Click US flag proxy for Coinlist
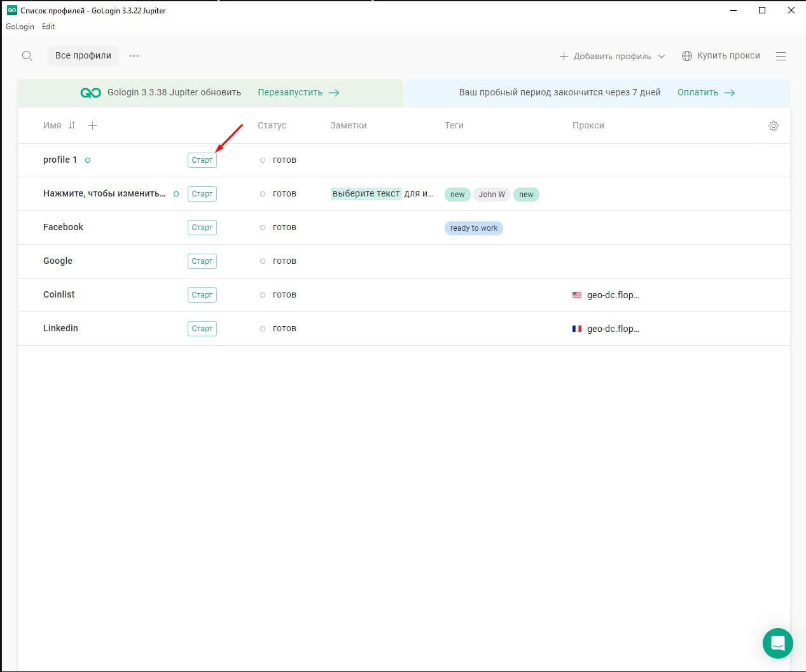Image resolution: width=806 pixels, height=672 pixels. (577, 295)
